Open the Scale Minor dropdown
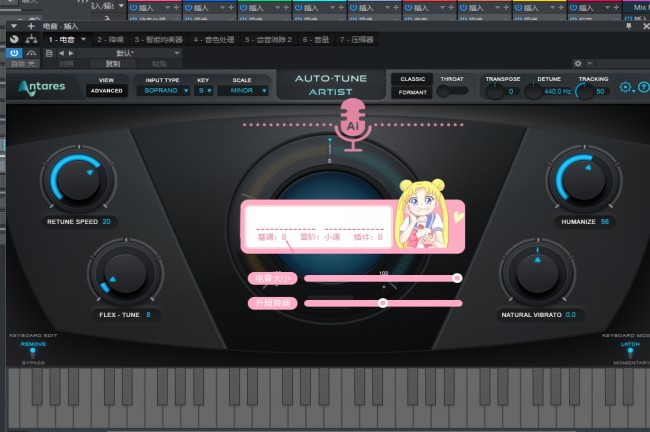Image resolution: width=650 pixels, height=432 pixels. coord(247,91)
